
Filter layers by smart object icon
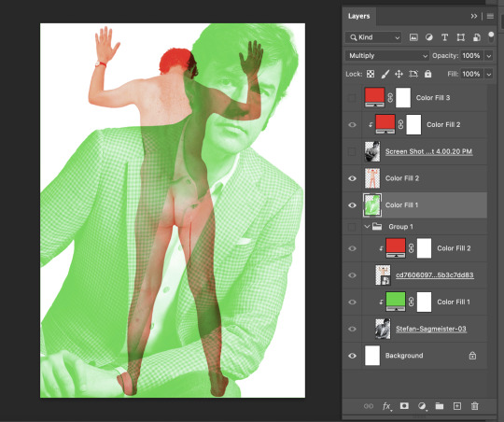click(476, 37)
